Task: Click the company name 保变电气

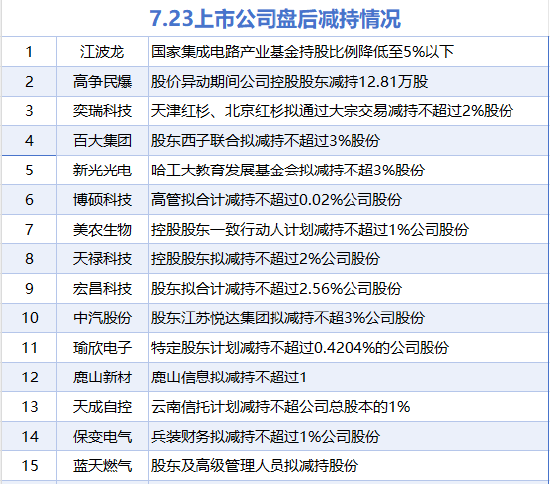Action: 102,436
